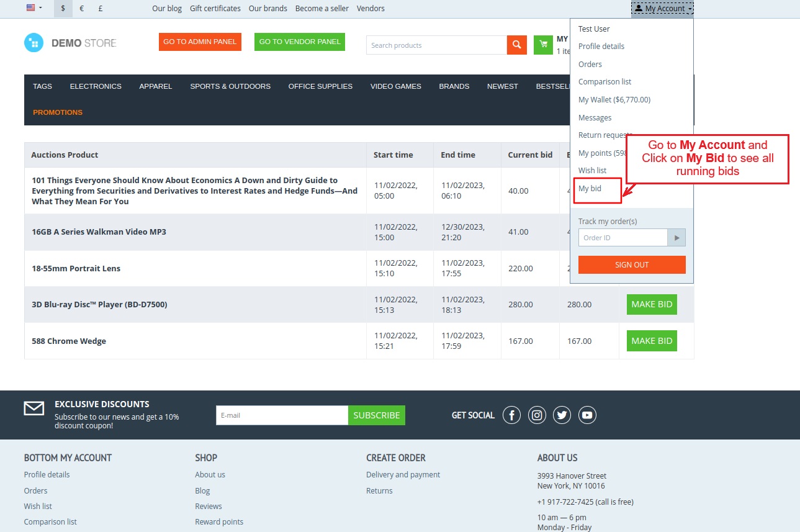The width and height of the screenshot is (800, 532).
Task: Click the orange search magnifier button
Action: [x=516, y=45]
